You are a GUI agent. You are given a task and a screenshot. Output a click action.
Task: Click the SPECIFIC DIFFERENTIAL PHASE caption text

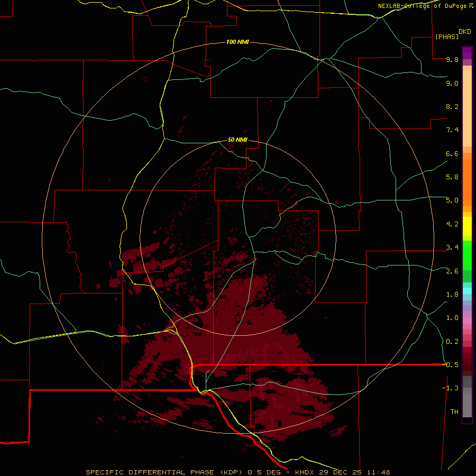(151, 472)
